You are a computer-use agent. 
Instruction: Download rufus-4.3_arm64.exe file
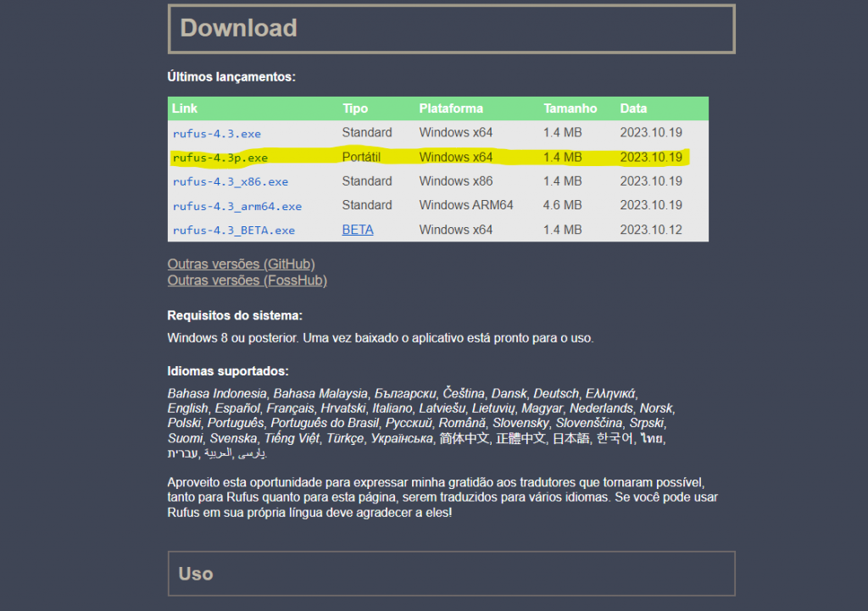237,206
